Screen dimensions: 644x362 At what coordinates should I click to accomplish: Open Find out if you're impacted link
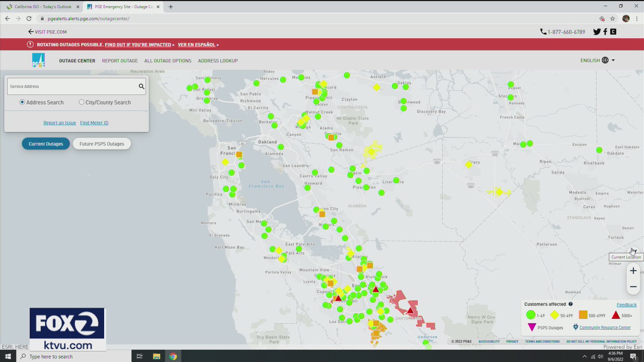tap(138, 45)
